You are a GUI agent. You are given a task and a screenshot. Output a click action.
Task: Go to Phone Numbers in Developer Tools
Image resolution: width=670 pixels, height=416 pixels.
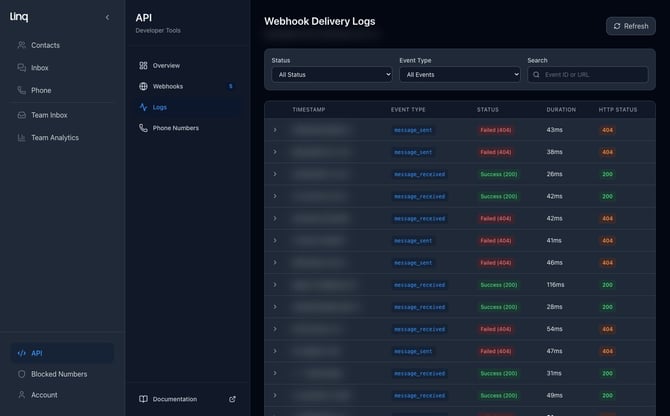coord(175,128)
